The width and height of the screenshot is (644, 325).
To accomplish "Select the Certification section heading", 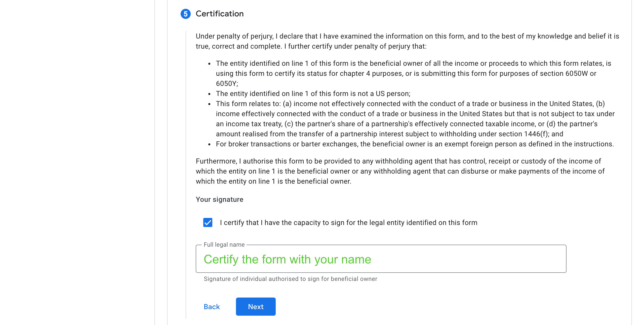I will tap(220, 14).
